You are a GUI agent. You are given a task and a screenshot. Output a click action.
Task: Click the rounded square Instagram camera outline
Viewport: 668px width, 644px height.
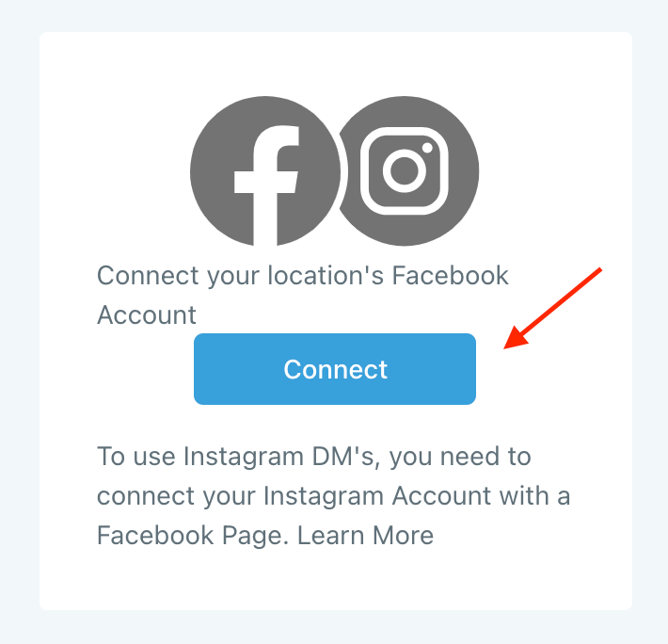point(405,171)
